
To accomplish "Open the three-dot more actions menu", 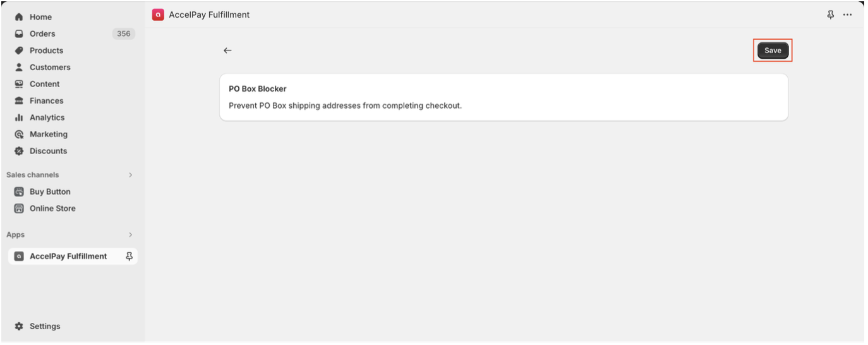I will tap(848, 15).
